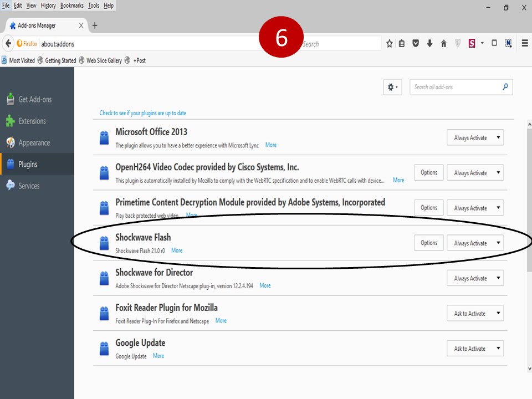
Task: Open Services section in sidebar
Action: click(x=37, y=186)
